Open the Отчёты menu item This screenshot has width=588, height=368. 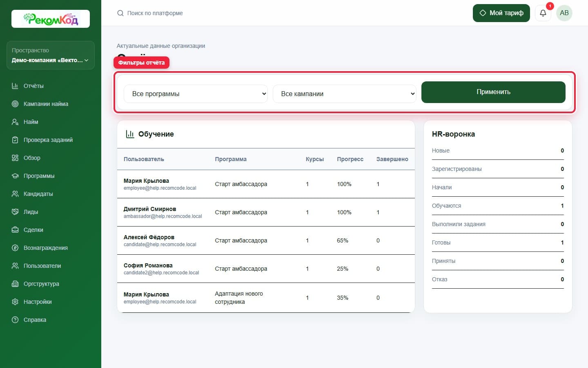51,86
